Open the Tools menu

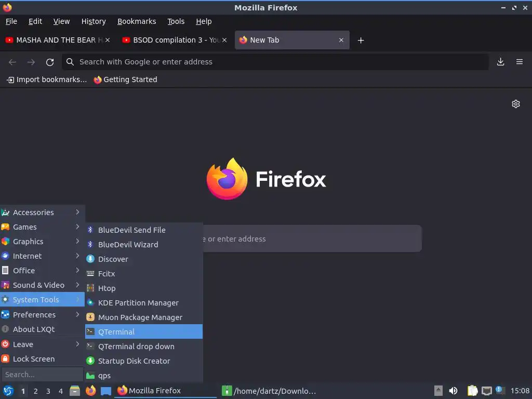tap(176, 21)
